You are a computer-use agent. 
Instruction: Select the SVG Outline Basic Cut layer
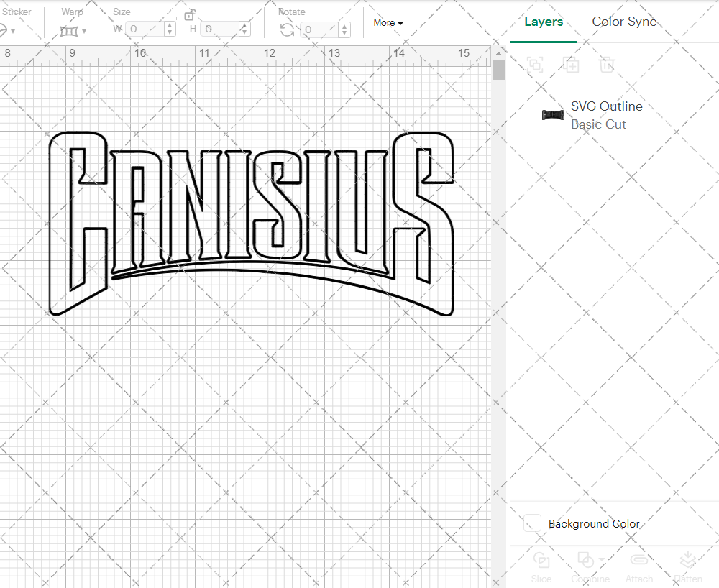[606, 114]
